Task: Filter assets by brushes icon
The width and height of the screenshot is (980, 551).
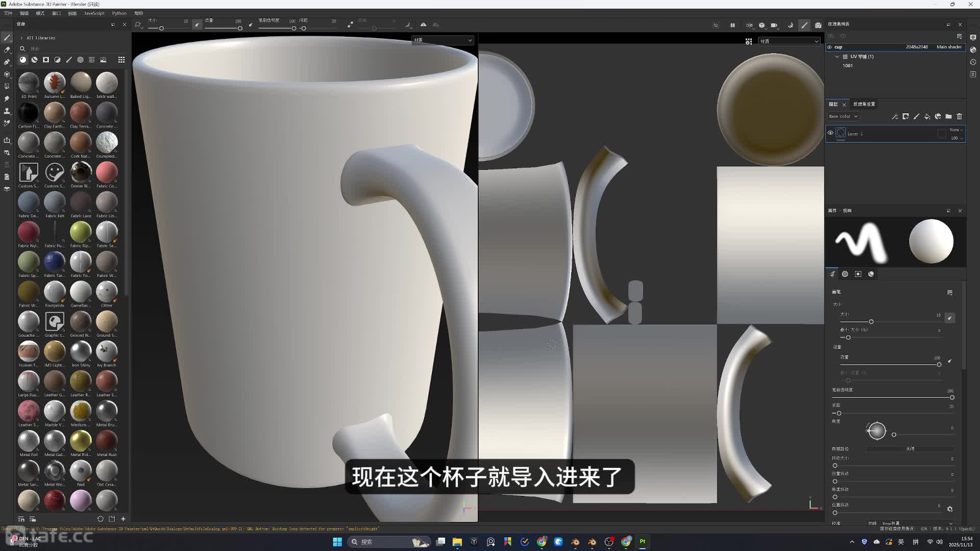Action: click(x=69, y=60)
